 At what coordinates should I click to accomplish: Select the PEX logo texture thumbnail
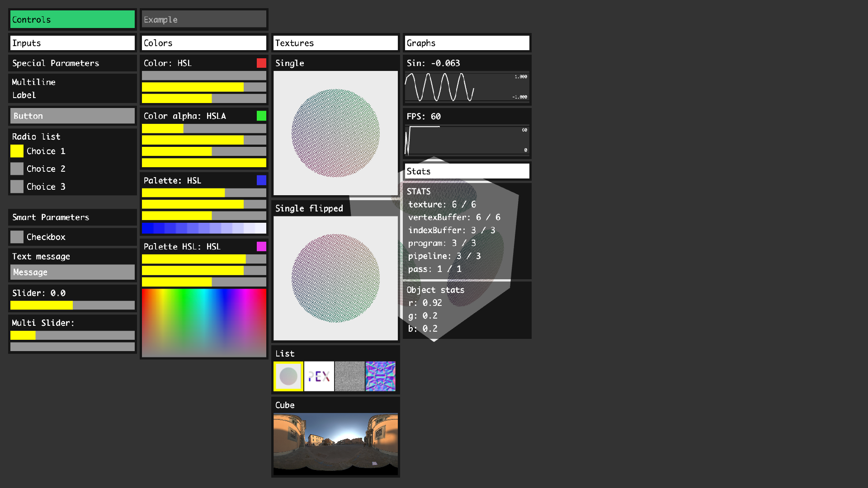319,376
